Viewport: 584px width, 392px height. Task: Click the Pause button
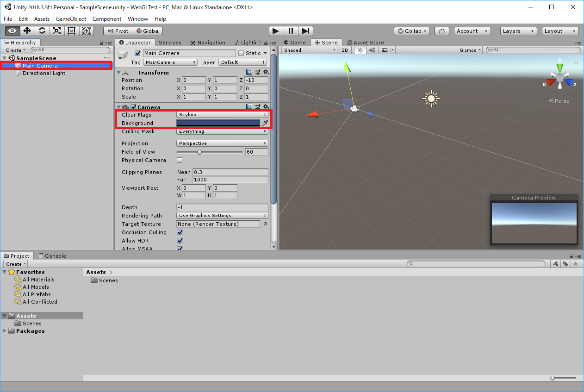click(291, 31)
